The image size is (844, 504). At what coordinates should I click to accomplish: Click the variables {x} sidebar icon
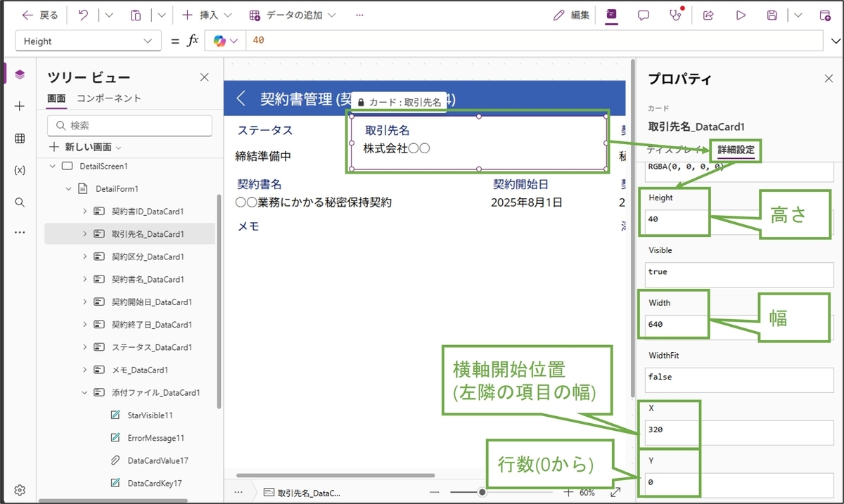[x=20, y=170]
